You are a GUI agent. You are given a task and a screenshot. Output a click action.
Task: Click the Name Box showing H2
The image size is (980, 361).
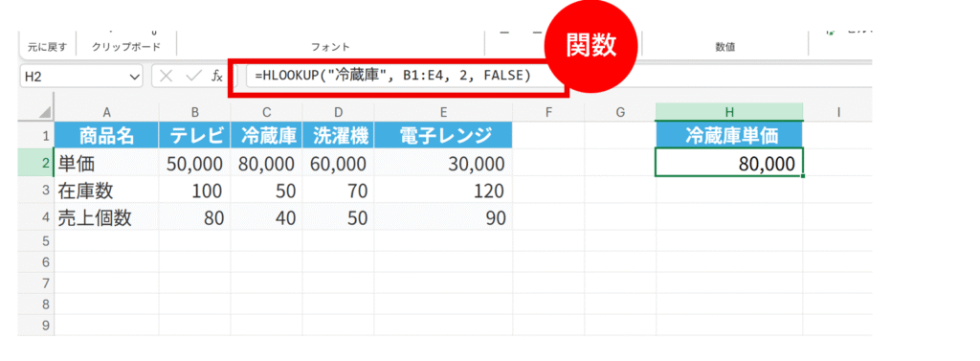tap(81, 77)
